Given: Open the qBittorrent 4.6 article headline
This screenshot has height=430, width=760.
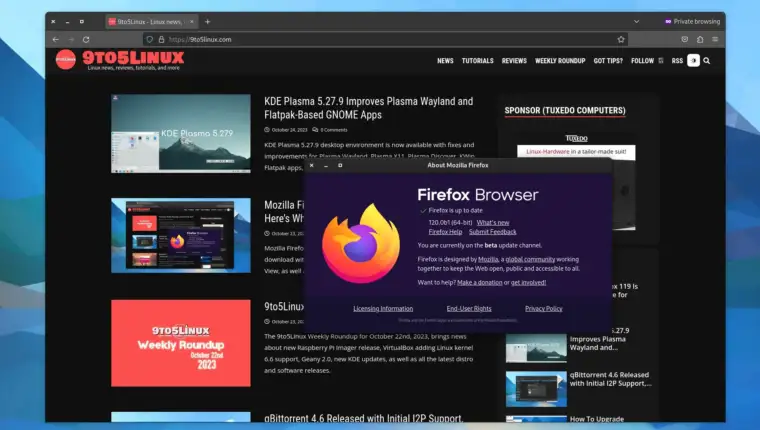Looking at the screenshot, I should 363,418.
